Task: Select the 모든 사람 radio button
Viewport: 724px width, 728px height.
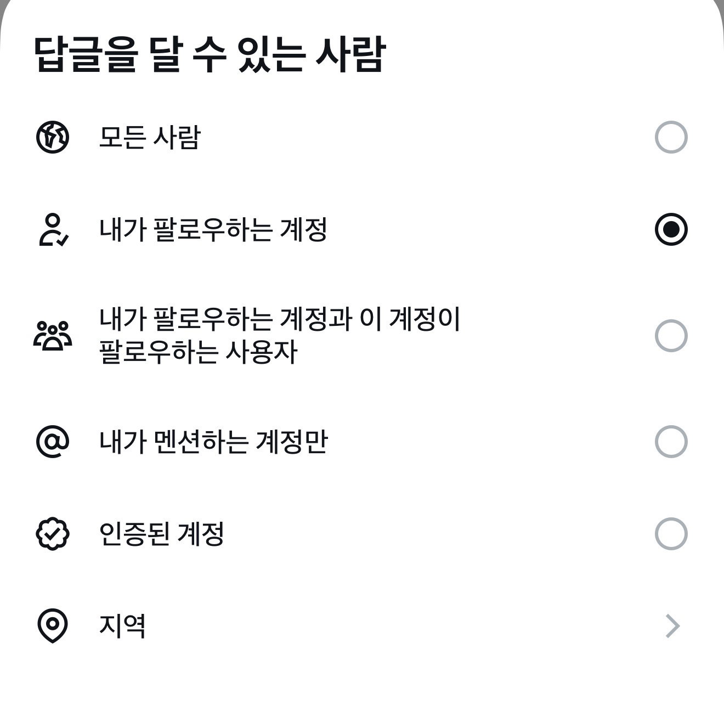Action: point(671,137)
